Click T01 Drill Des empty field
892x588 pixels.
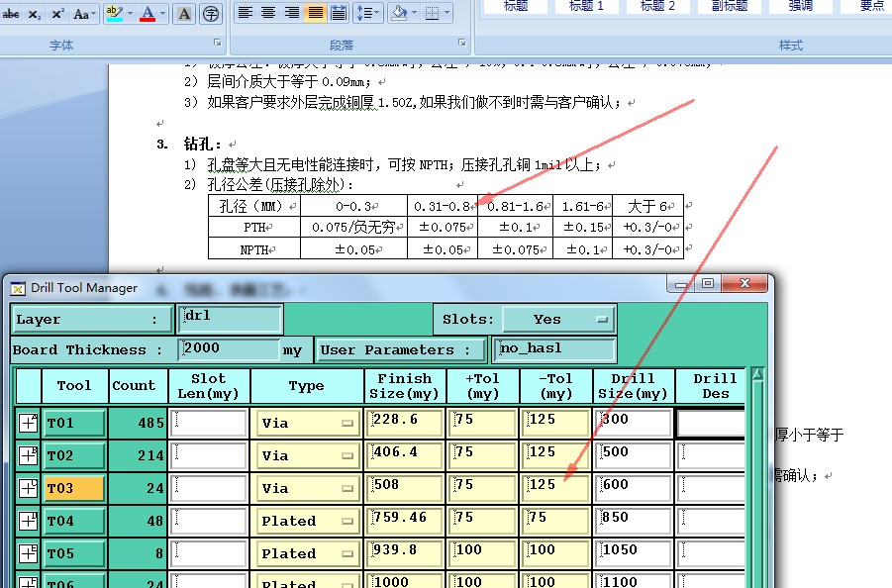coord(711,424)
